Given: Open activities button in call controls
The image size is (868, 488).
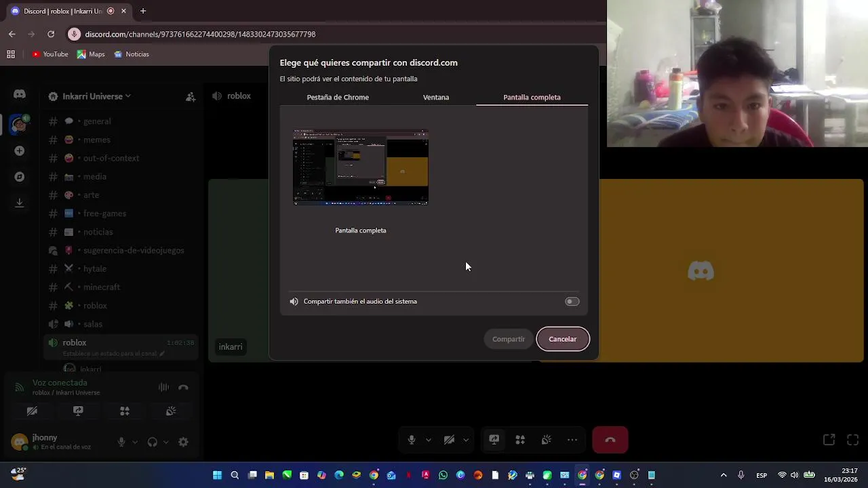Looking at the screenshot, I should click(520, 440).
